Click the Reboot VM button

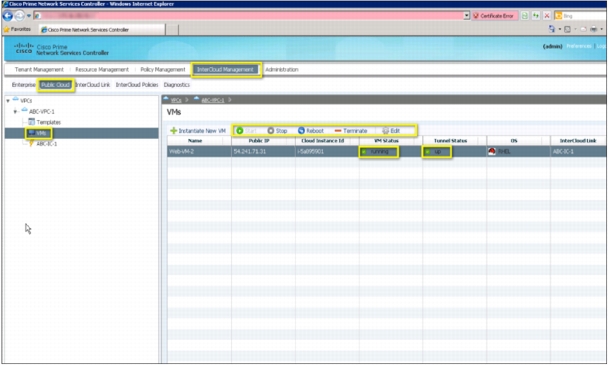[311, 131]
